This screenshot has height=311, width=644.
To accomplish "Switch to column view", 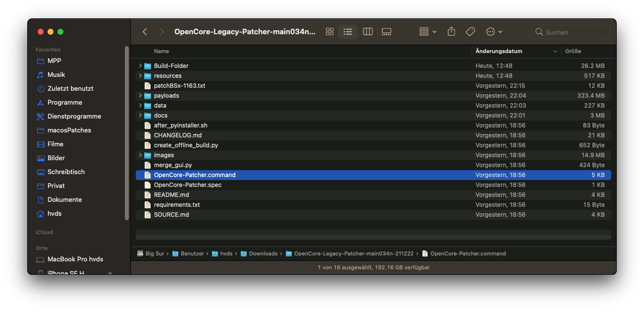I will pyautogui.click(x=368, y=32).
